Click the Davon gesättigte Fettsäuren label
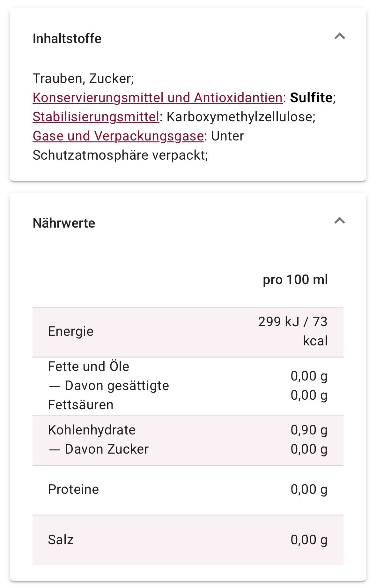 (x=108, y=395)
